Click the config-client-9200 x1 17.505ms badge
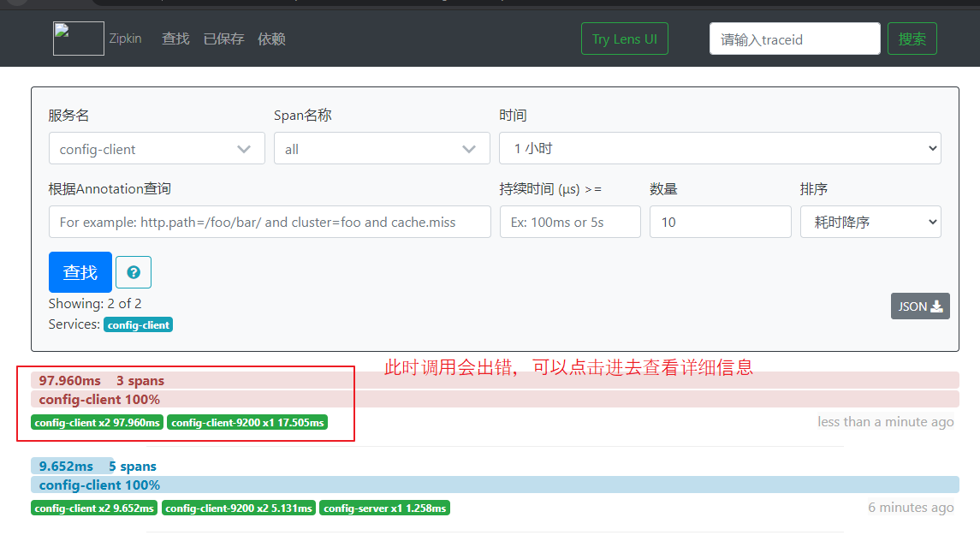980x559 pixels. coord(247,423)
